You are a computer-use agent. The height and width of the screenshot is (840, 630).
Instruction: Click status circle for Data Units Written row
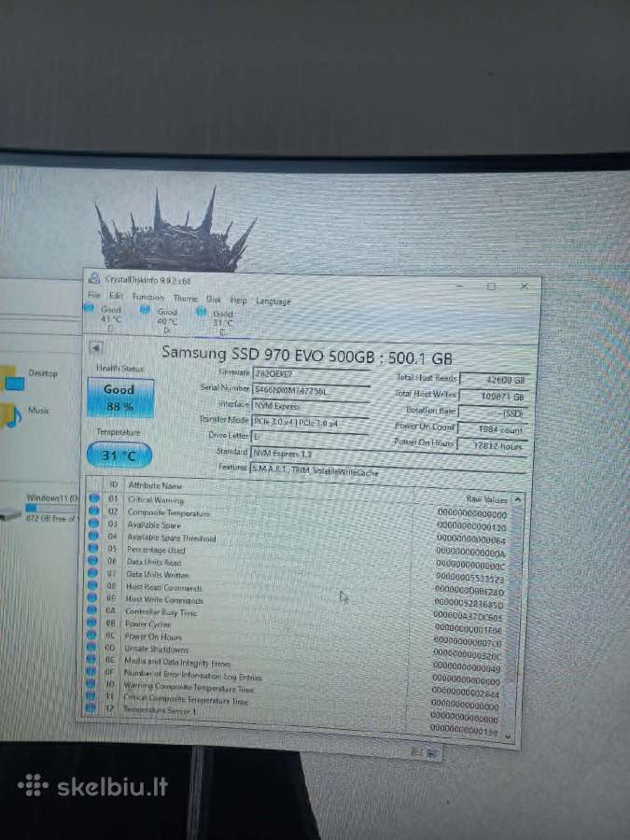point(92,573)
